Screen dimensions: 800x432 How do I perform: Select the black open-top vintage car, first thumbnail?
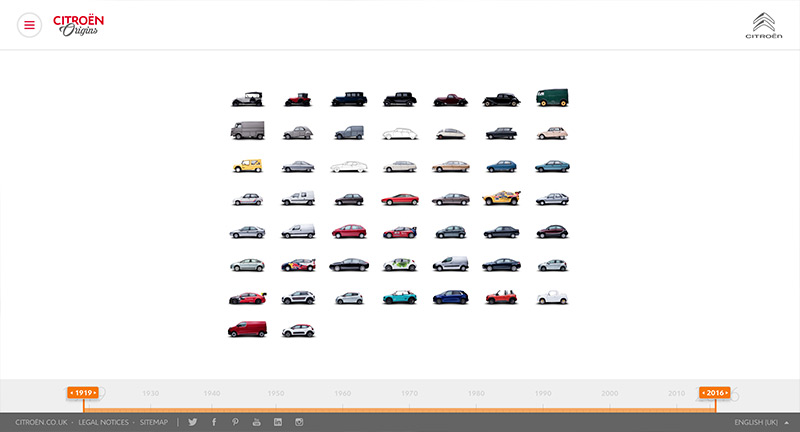tap(247, 99)
